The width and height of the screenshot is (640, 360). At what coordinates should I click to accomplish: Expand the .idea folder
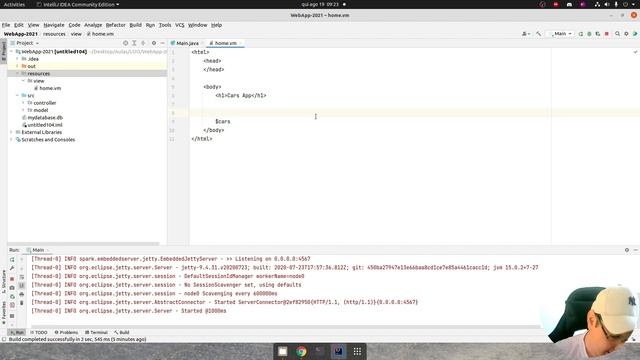(18, 59)
